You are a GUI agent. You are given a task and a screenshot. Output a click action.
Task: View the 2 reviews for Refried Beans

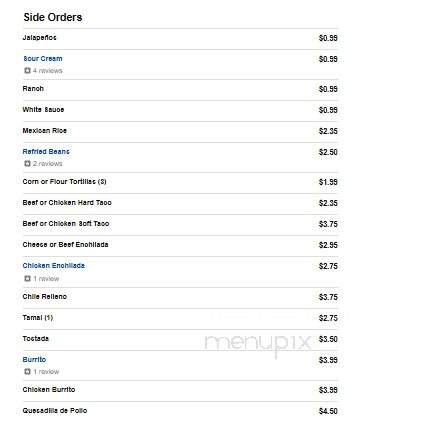[x=48, y=164]
